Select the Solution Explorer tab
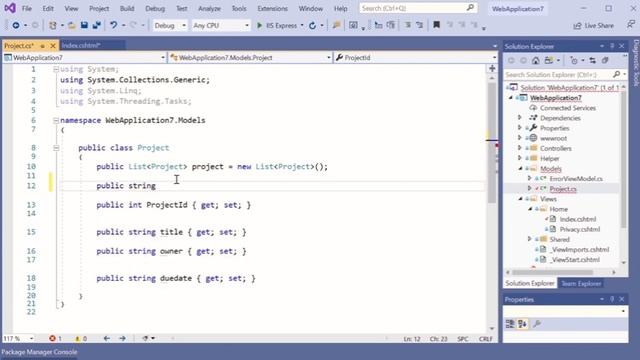This screenshot has width=640, height=360. (x=530, y=283)
